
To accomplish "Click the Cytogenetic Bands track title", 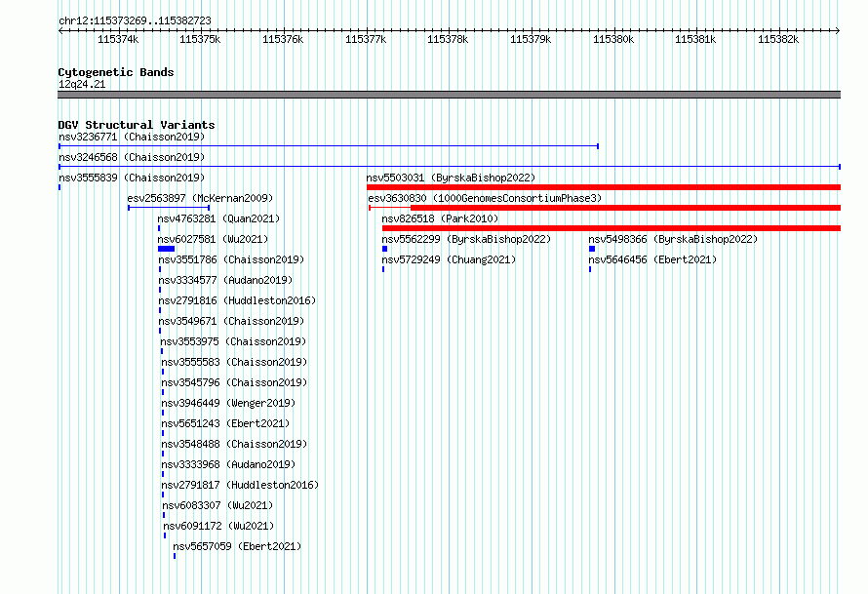I will point(116,72).
